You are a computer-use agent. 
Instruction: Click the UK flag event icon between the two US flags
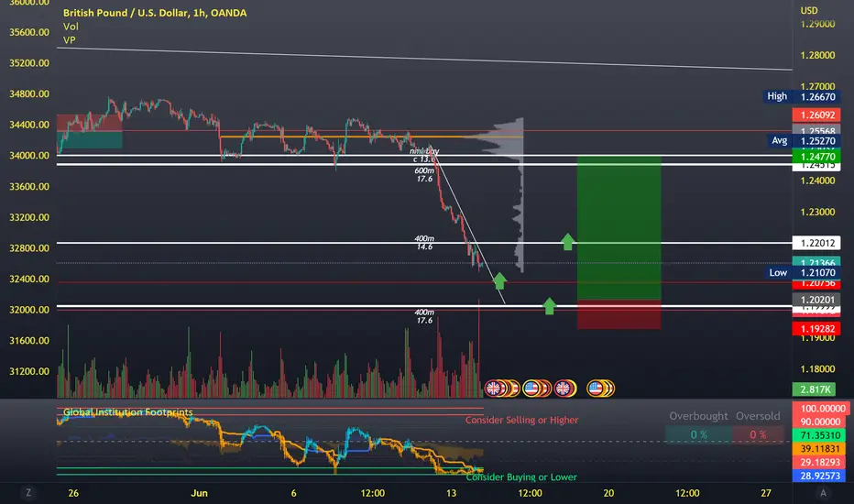(562, 389)
